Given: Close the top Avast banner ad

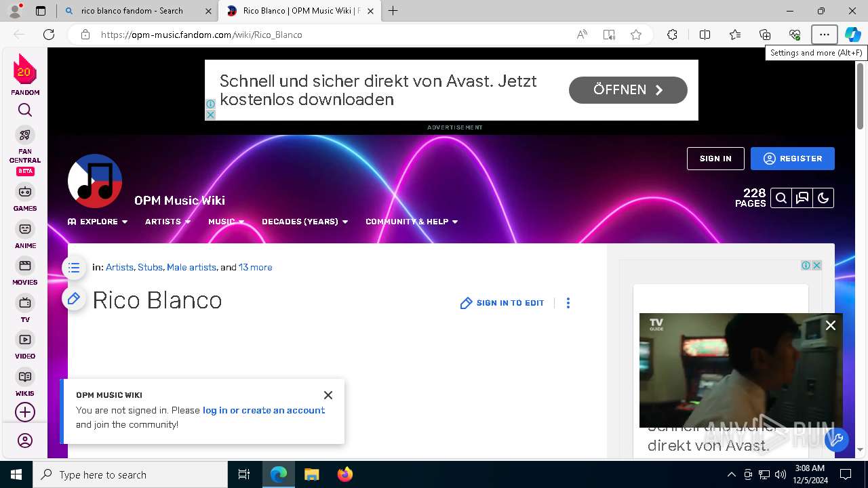Looking at the screenshot, I should pyautogui.click(x=210, y=115).
